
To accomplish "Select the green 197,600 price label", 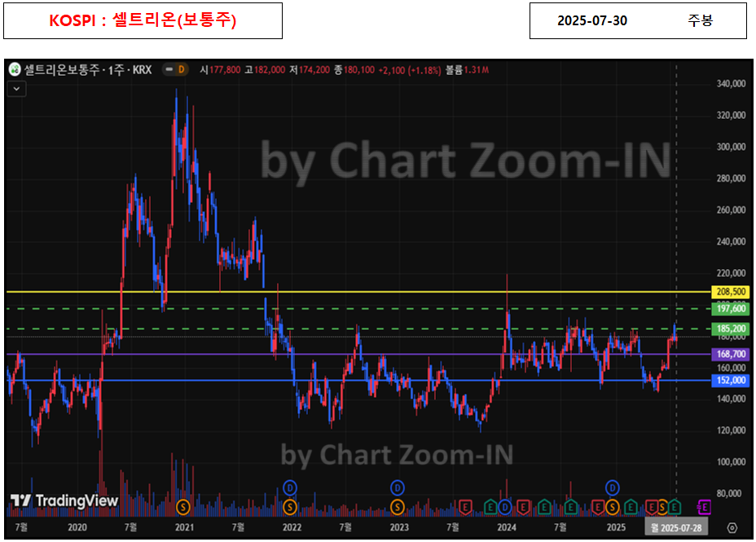I will pos(731,309).
